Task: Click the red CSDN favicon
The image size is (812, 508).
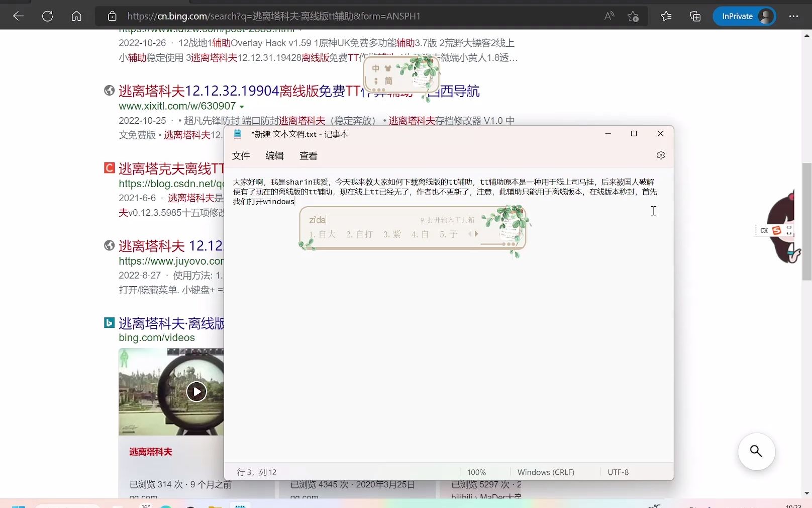Action: click(x=109, y=168)
